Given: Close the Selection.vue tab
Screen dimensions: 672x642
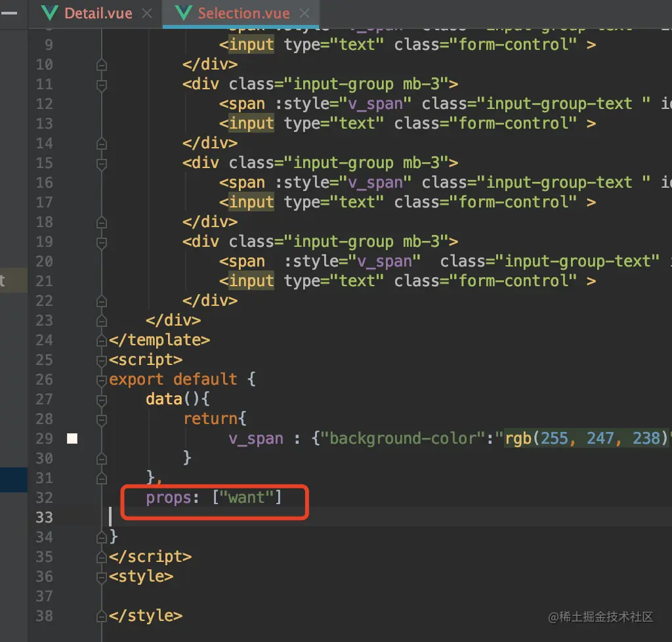Looking at the screenshot, I should (x=304, y=14).
